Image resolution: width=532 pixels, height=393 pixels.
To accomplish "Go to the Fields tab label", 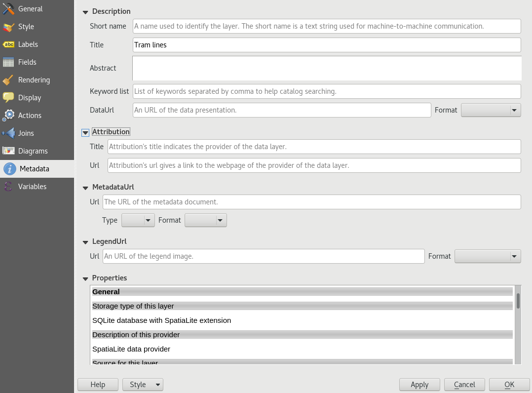I will pyautogui.click(x=27, y=62).
